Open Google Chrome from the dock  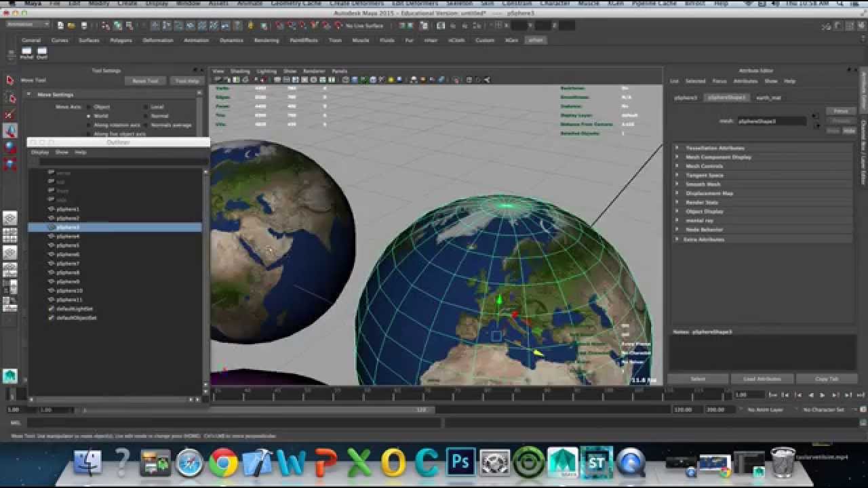(223, 462)
